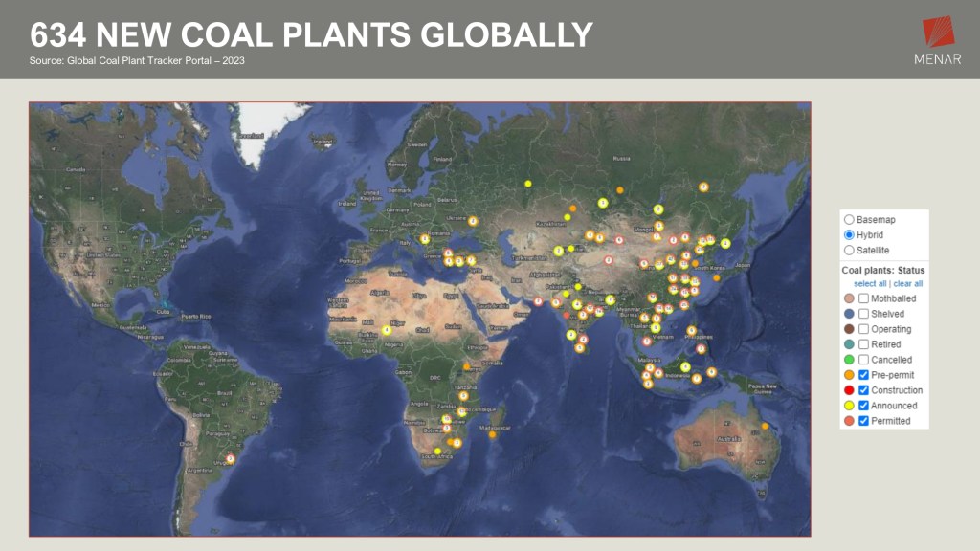Image resolution: width=980 pixels, height=551 pixels.
Task: Uncheck the Construction status checkbox
Action: click(863, 390)
